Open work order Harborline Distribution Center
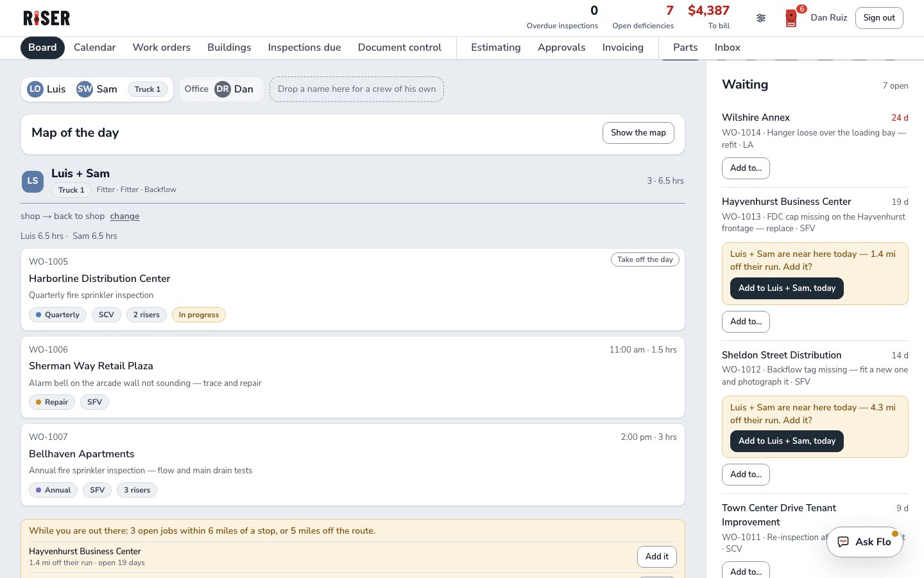 pos(353,290)
